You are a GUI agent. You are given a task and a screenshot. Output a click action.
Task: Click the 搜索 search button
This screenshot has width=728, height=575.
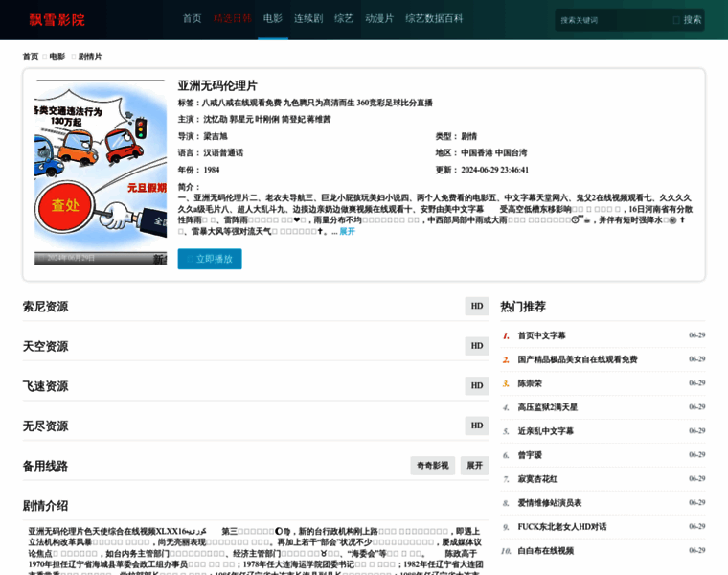pos(687,20)
